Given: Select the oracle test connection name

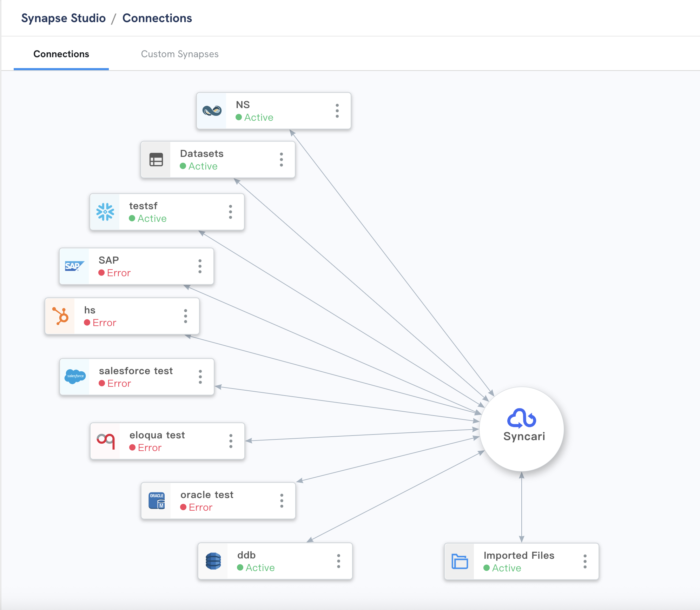Looking at the screenshot, I should 207,495.
